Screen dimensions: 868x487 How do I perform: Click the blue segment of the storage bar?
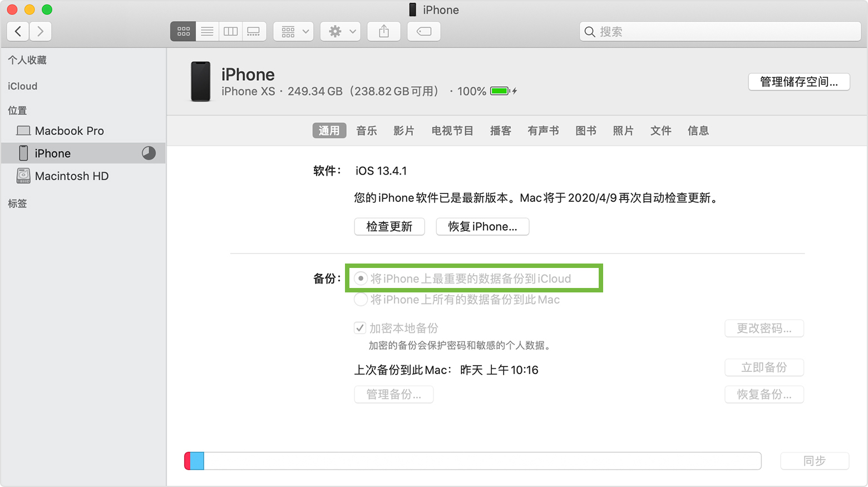pyautogui.click(x=197, y=461)
